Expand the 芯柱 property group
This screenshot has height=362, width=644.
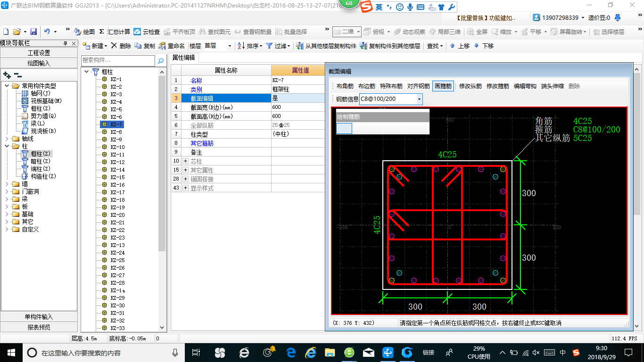click(185, 161)
